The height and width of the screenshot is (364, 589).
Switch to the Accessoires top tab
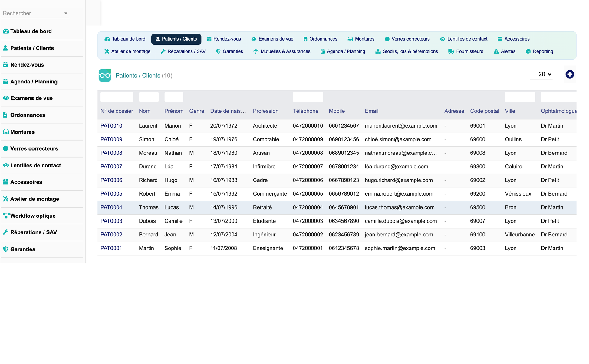pyautogui.click(x=514, y=39)
